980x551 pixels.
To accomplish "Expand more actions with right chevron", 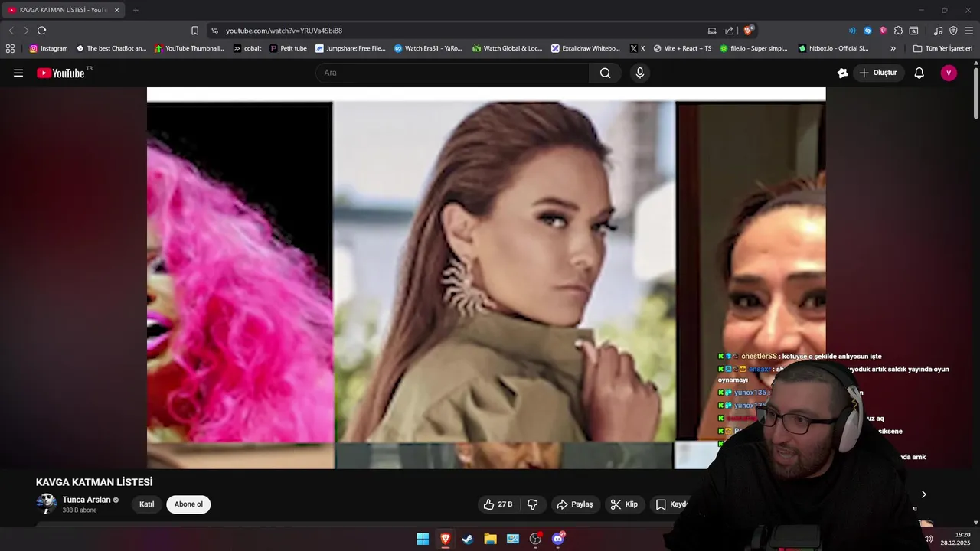I will click(x=923, y=494).
